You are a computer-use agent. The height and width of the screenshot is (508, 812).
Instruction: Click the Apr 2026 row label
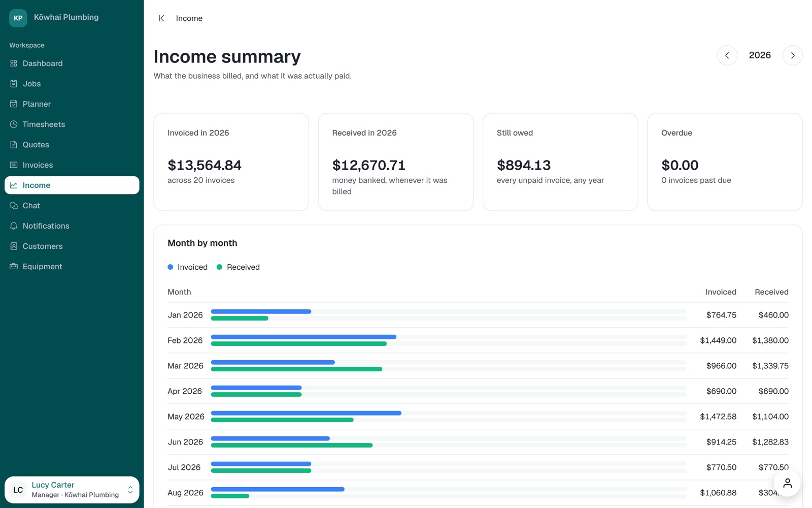pos(185,391)
